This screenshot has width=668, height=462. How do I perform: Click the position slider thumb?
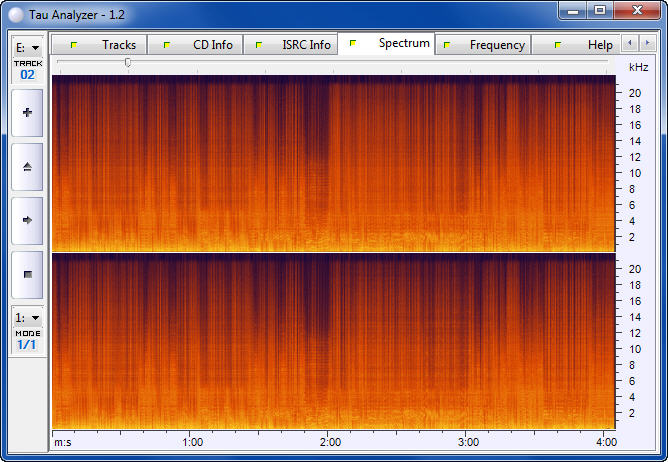pyautogui.click(x=127, y=62)
